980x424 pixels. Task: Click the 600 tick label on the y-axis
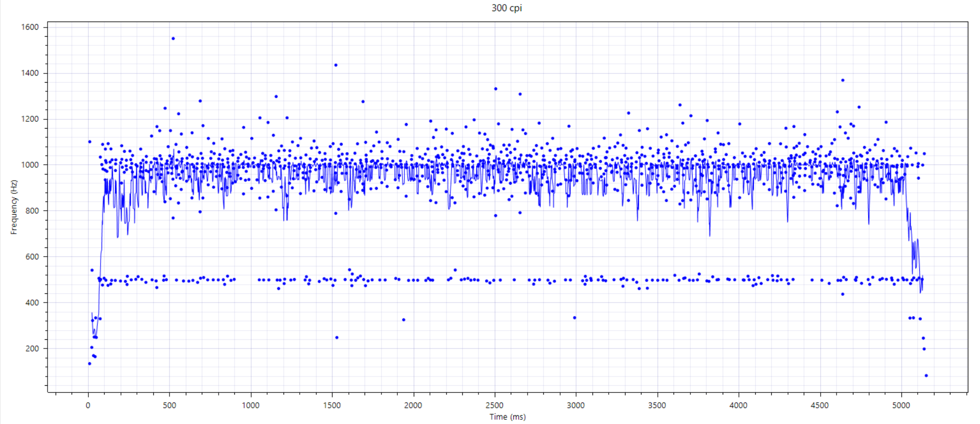[x=32, y=257]
